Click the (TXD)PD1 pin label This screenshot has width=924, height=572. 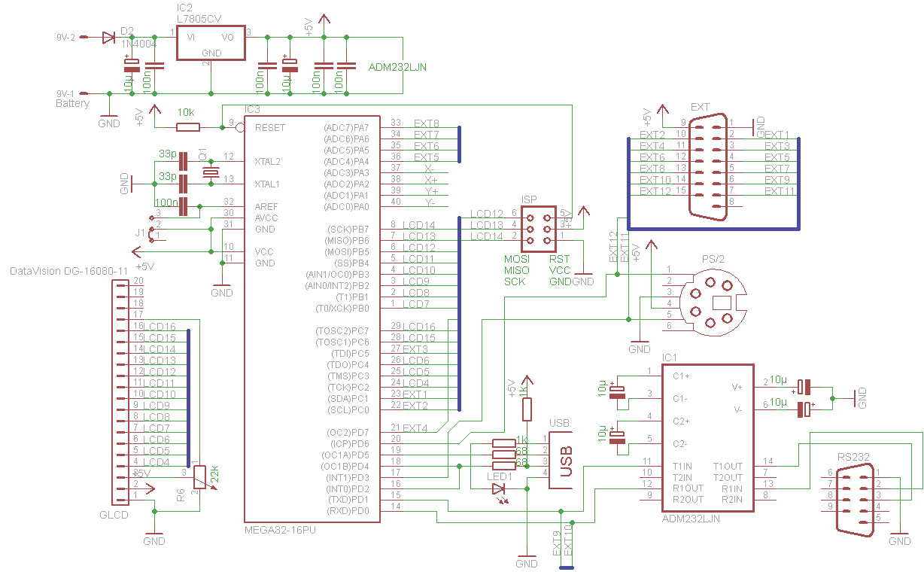348,499
